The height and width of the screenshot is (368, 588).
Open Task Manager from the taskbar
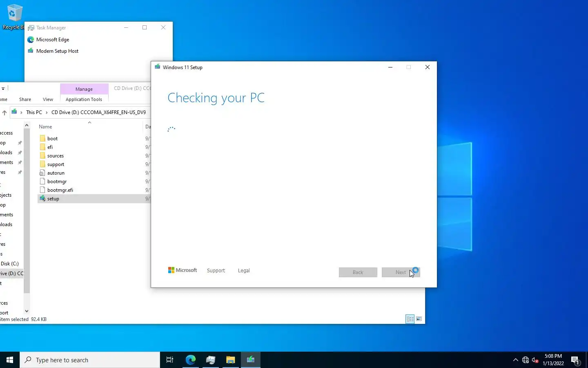tap(211, 360)
